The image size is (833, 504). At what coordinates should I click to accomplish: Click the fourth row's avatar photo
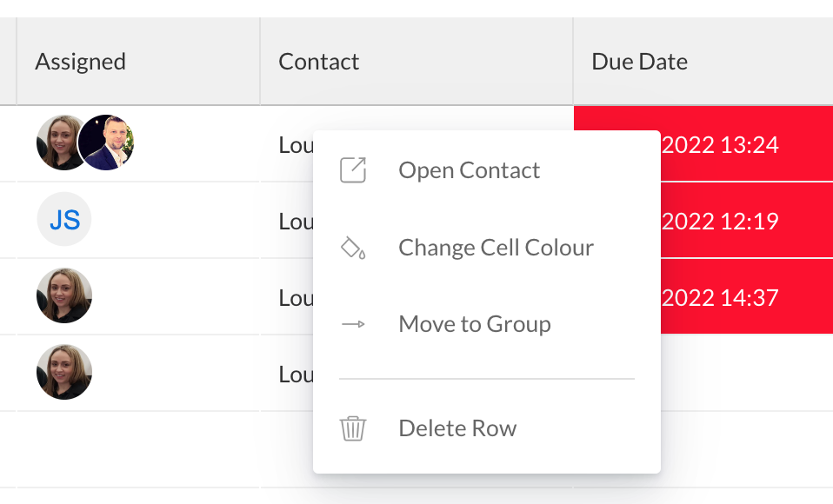64,372
